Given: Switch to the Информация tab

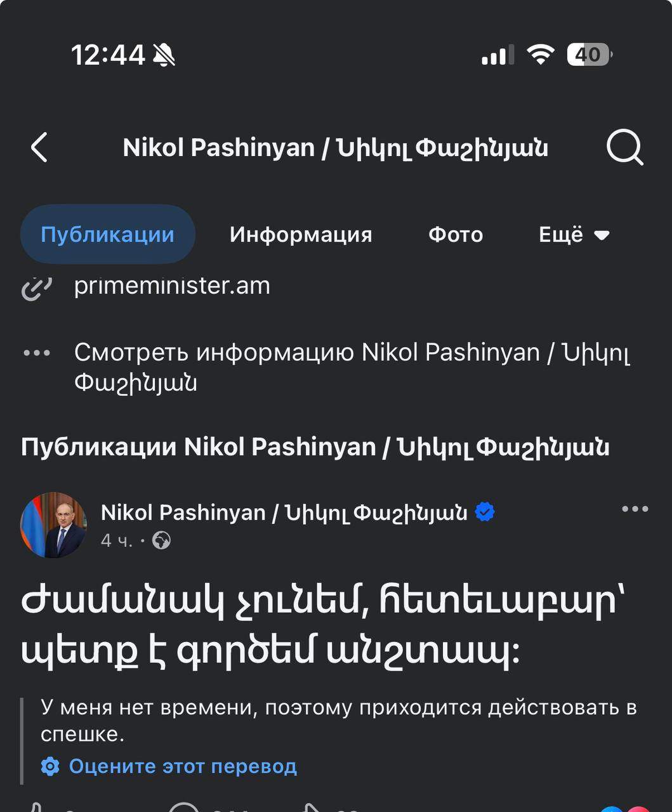Looking at the screenshot, I should tap(301, 235).
